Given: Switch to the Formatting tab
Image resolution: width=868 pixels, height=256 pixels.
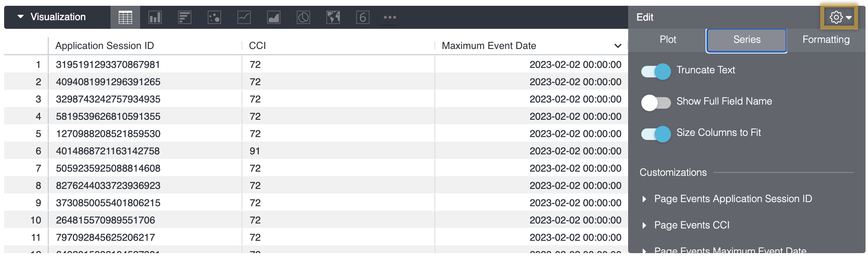Looking at the screenshot, I should click(826, 40).
